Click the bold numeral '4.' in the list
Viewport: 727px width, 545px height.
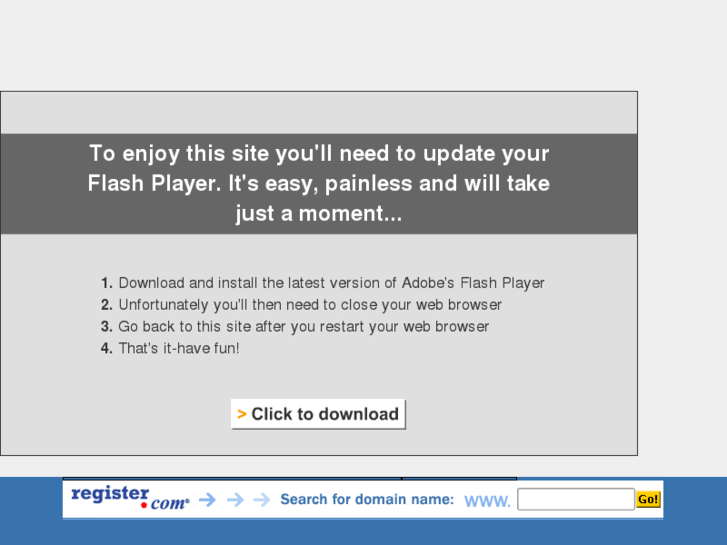coord(107,348)
